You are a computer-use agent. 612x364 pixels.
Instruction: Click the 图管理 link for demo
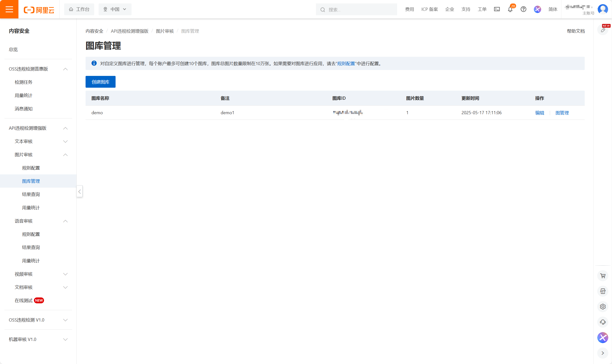coord(562,113)
